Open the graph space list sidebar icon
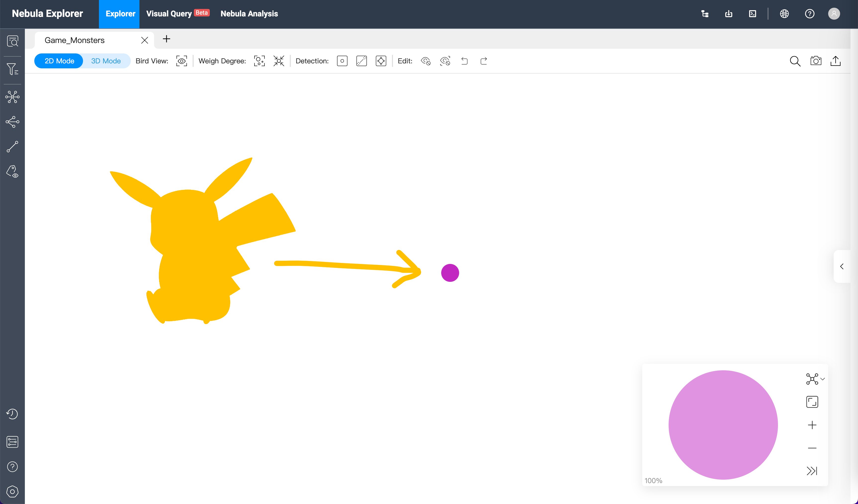This screenshot has height=504, width=858. [13, 442]
